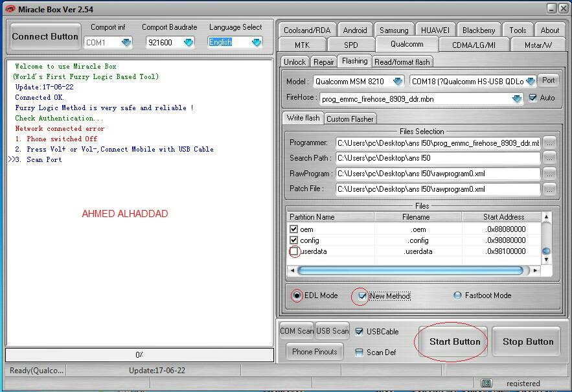
Task: Select the Qualcomm tab
Action: pos(407,44)
